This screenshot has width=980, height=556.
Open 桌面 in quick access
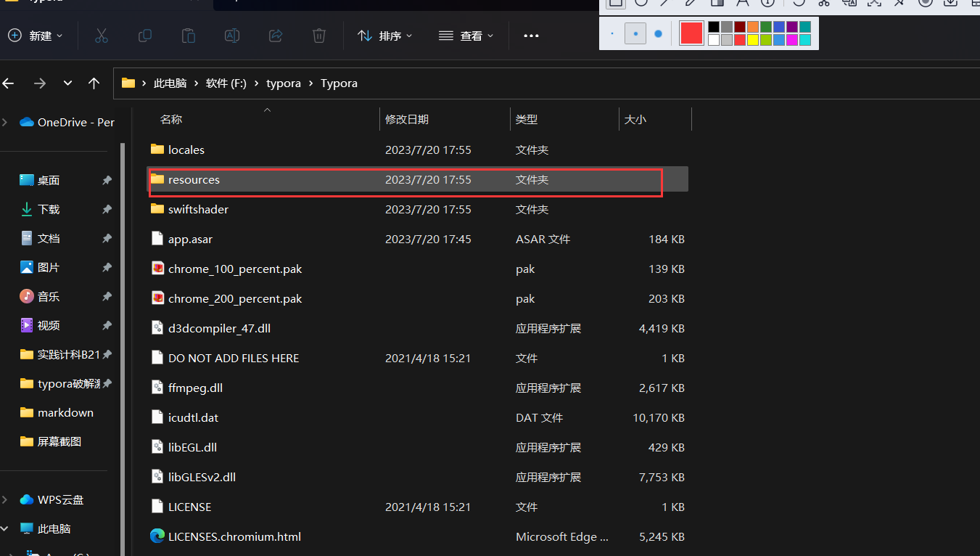click(x=39, y=180)
